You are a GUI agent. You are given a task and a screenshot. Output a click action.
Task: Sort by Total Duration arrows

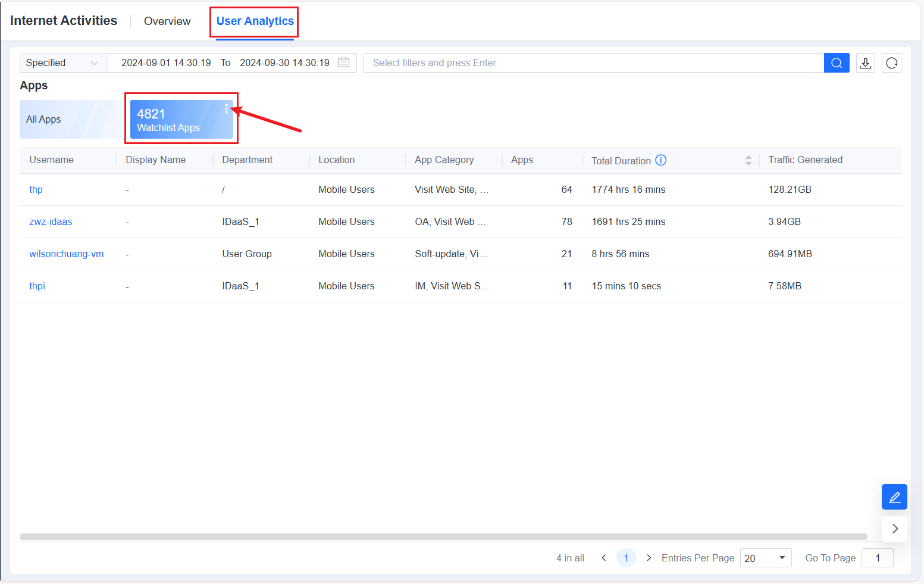[748, 160]
